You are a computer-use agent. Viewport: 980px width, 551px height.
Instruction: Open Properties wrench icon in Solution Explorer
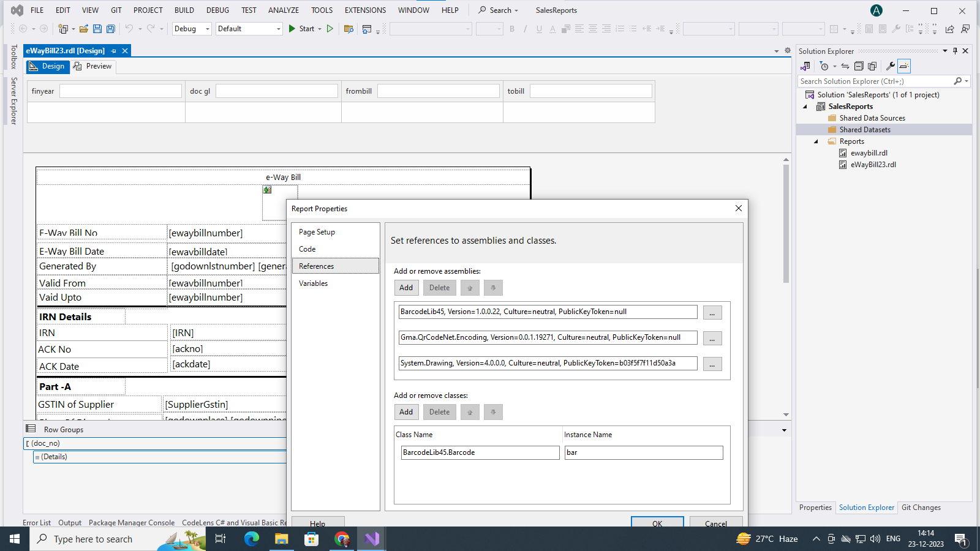point(891,66)
